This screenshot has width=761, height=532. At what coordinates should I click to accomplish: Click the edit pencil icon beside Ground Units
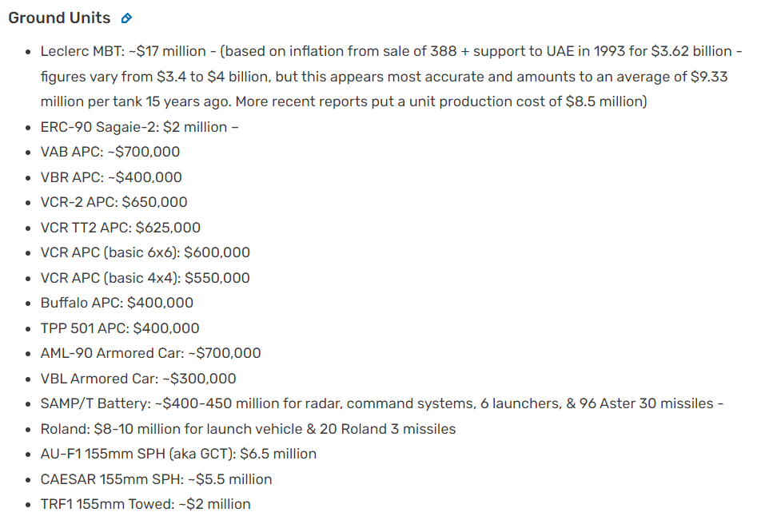click(x=126, y=18)
